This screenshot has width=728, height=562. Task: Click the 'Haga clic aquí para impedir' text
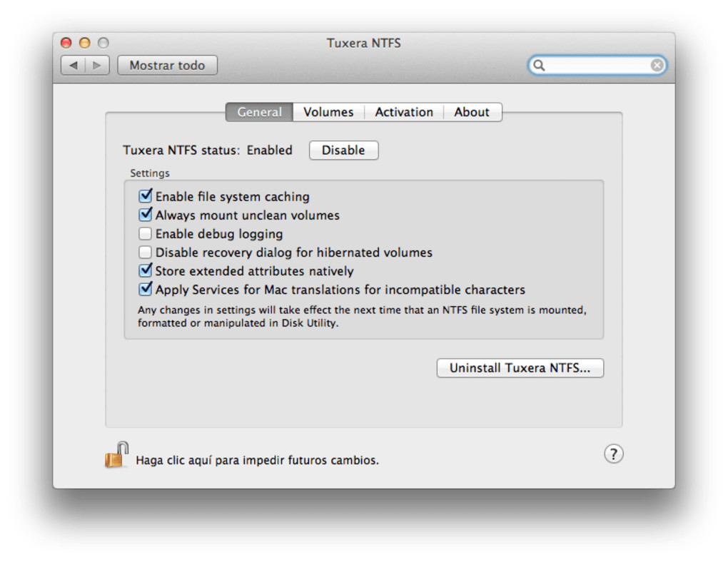coord(257,460)
